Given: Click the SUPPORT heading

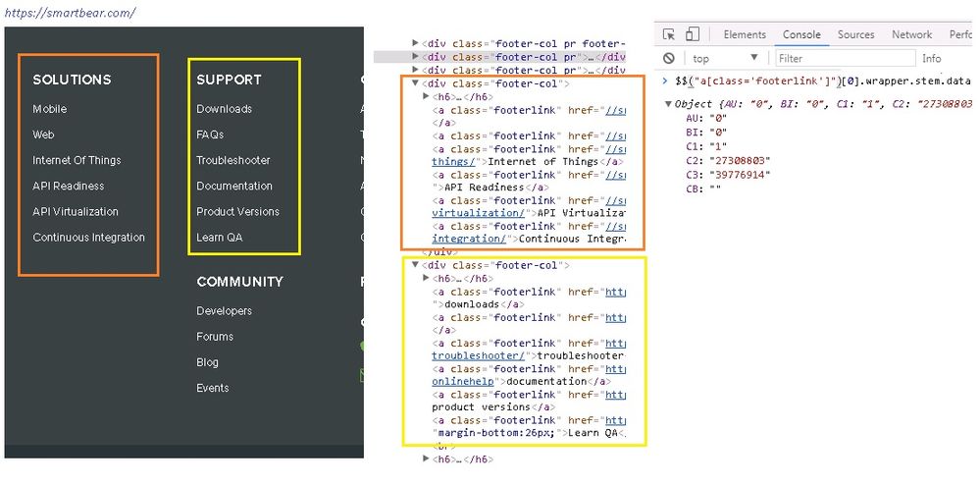Looking at the screenshot, I should [229, 81].
